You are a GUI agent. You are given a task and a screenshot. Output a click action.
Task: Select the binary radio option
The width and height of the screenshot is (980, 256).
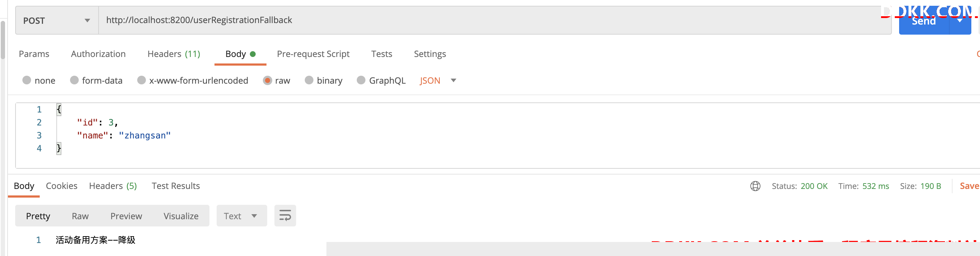[x=309, y=80]
